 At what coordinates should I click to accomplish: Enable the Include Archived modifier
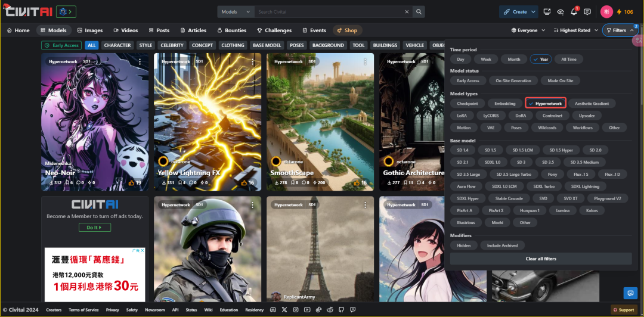[502, 245]
